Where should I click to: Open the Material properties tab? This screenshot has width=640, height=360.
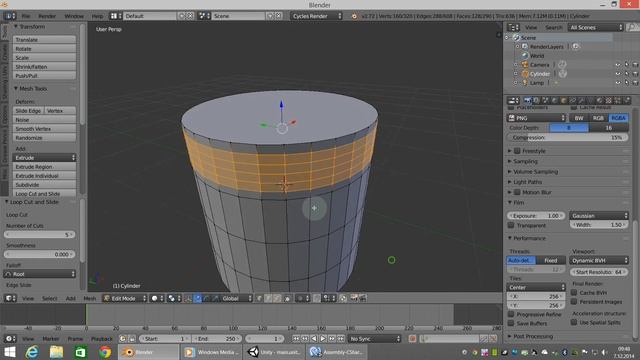[x=600, y=100]
